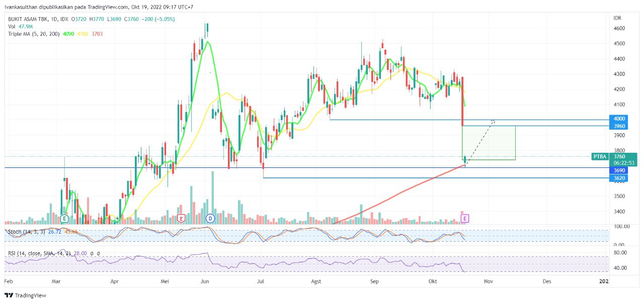Click the blue 3960 price level label

pos(619,126)
